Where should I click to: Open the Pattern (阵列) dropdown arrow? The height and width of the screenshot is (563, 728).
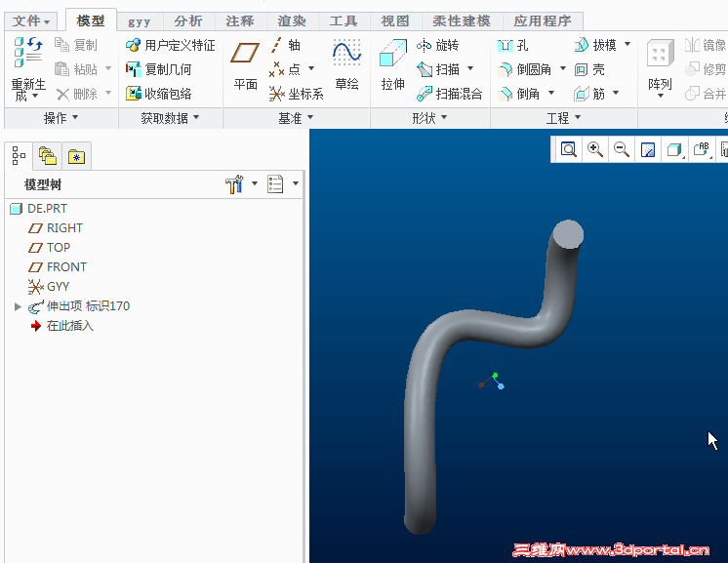click(x=661, y=96)
